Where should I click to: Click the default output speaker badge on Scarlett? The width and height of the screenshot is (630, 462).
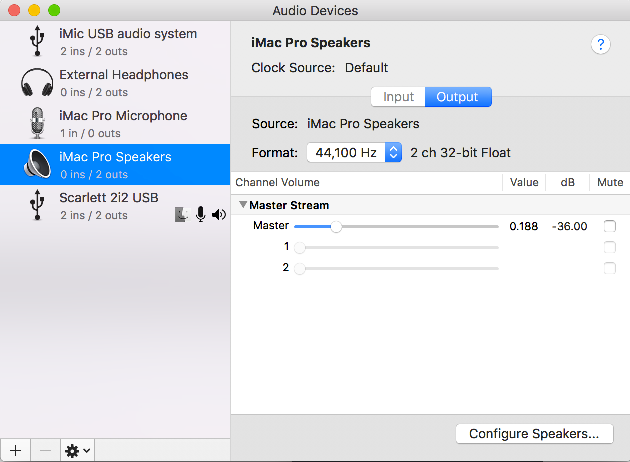(x=219, y=215)
